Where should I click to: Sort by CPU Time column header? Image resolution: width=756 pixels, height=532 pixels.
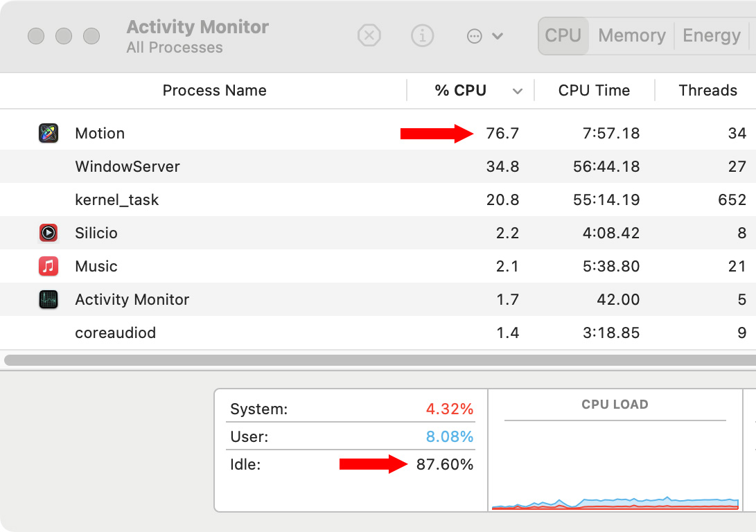(x=594, y=91)
